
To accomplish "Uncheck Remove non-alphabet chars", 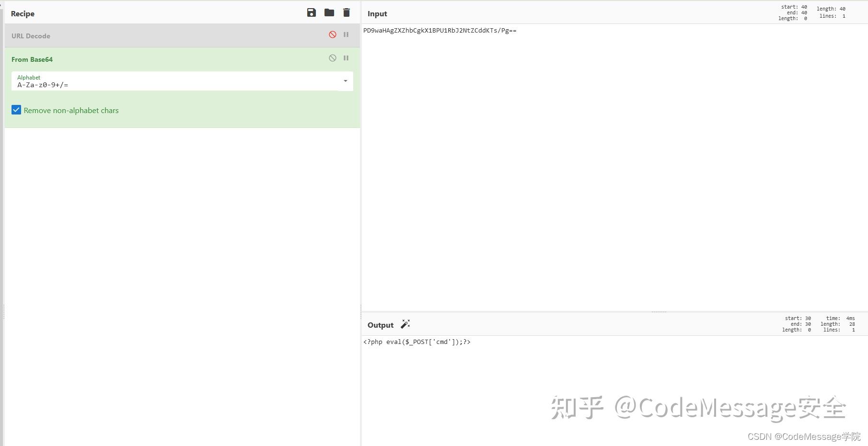I will (x=16, y=110).
